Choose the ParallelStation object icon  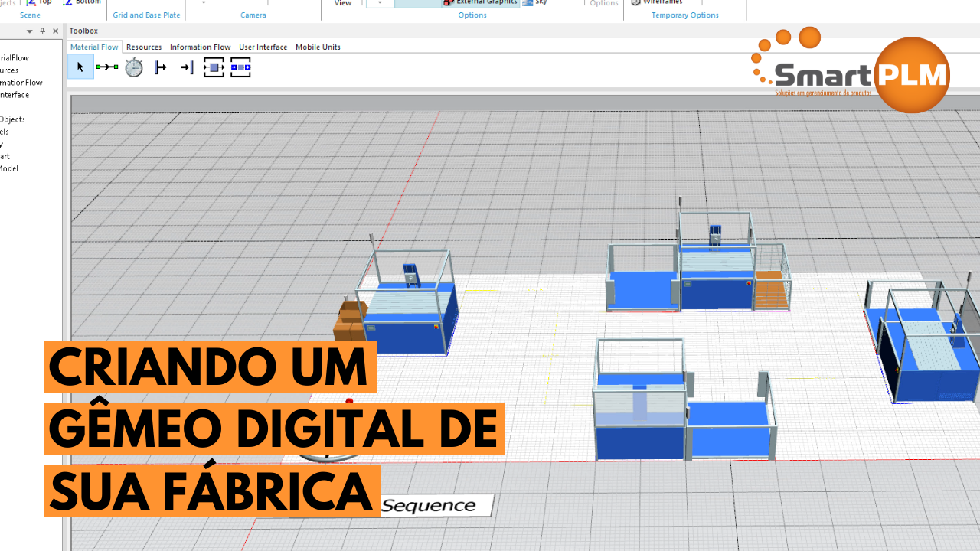240,67
